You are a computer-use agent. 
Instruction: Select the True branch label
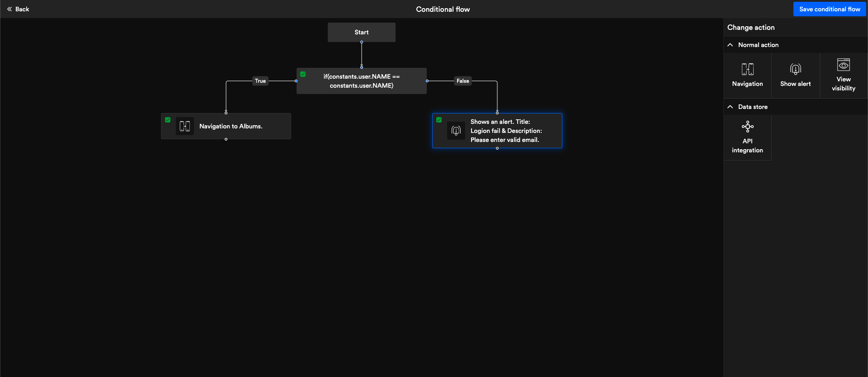click(260, 81)
